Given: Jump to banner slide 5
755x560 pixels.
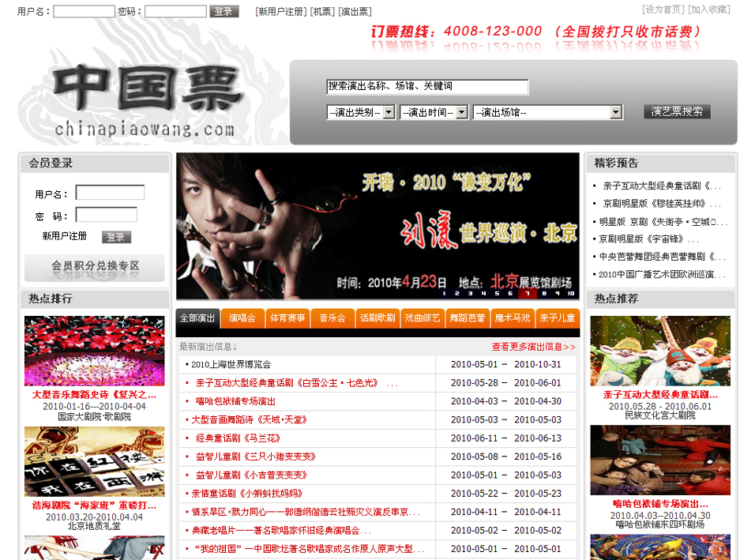Looking at the screenshot, I should pyautogui.click(x=497, y=293).
